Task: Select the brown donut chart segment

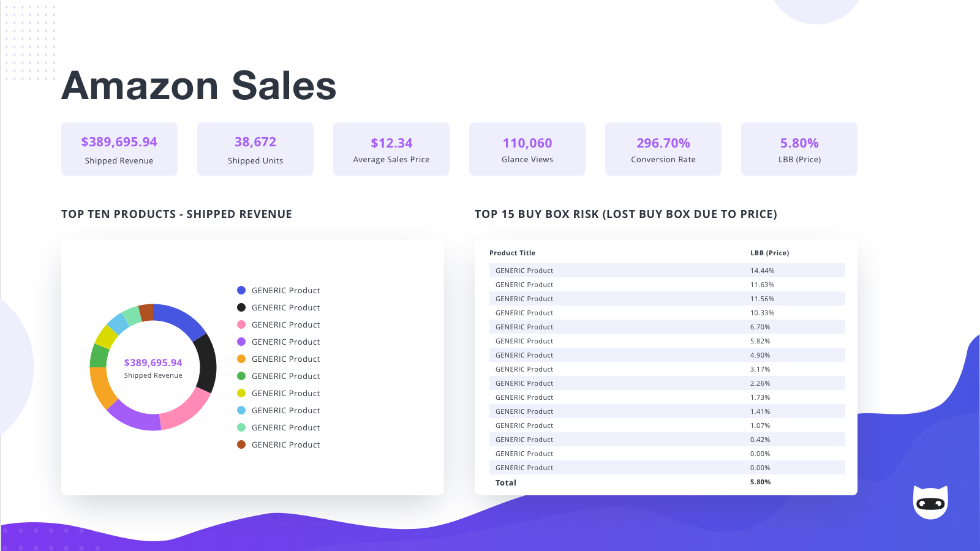Action: click(x=146, y=312)
